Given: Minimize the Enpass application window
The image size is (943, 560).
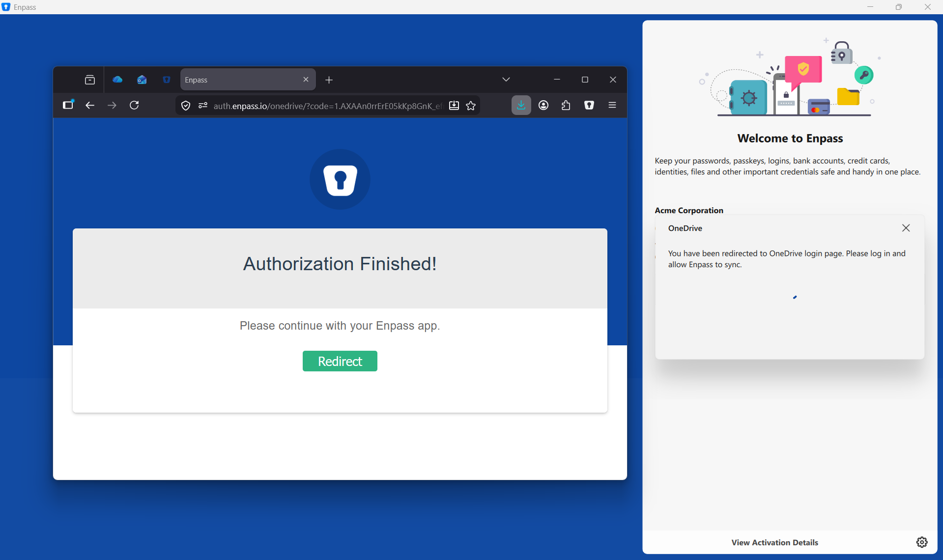Looking at the screenshot, I should (870, 7).
